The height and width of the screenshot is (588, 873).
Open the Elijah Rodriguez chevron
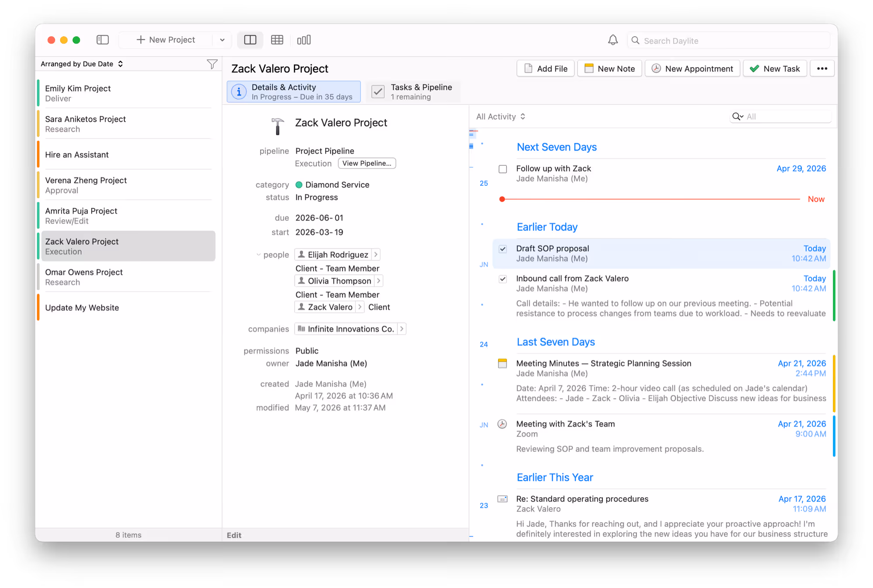376,254
